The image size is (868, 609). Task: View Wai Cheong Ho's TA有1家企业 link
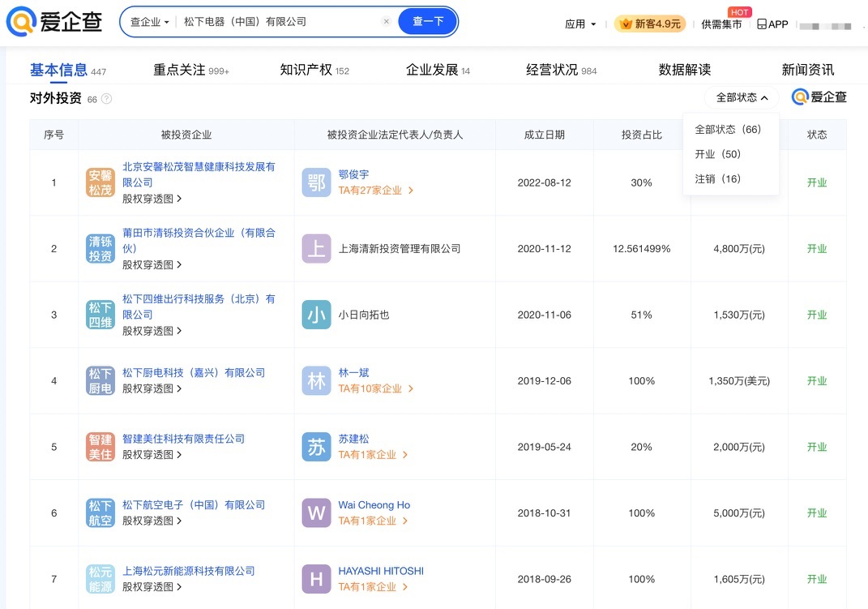coord(373,521)
